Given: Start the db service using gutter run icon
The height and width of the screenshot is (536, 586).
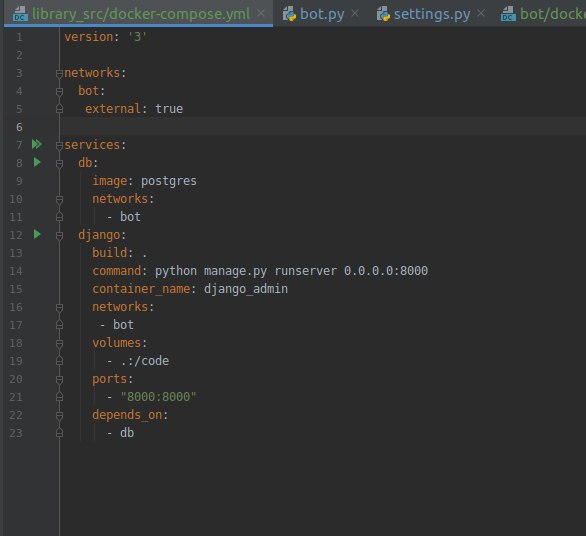Looking at the screenshot, I should click(37, 162).
